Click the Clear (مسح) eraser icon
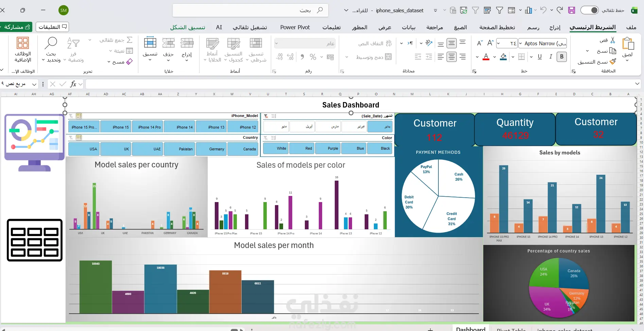The height and width of the screenshot is (331, 644). [x=129, y=62]
